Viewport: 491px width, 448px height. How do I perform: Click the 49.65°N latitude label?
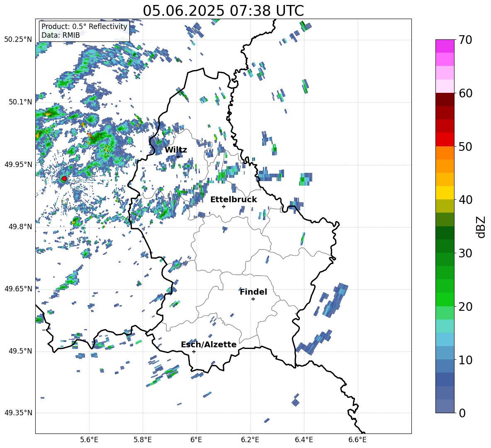[x=18, y=288]
